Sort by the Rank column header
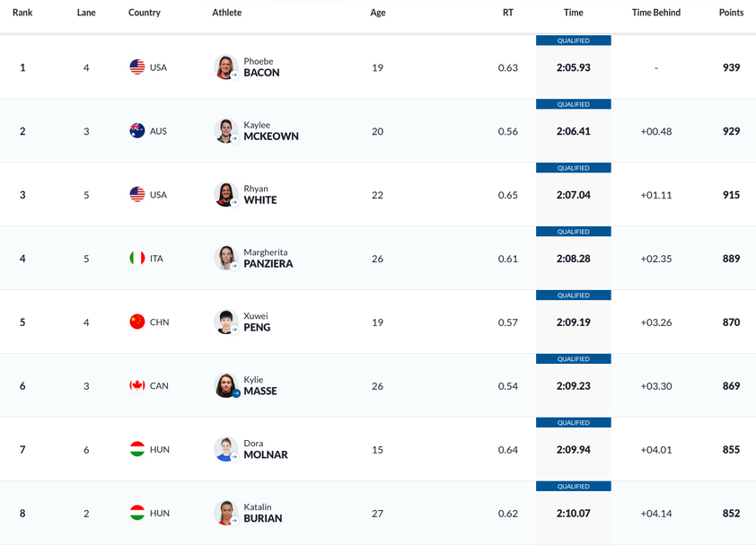This screenshot has width=756, height=546. 22,13
